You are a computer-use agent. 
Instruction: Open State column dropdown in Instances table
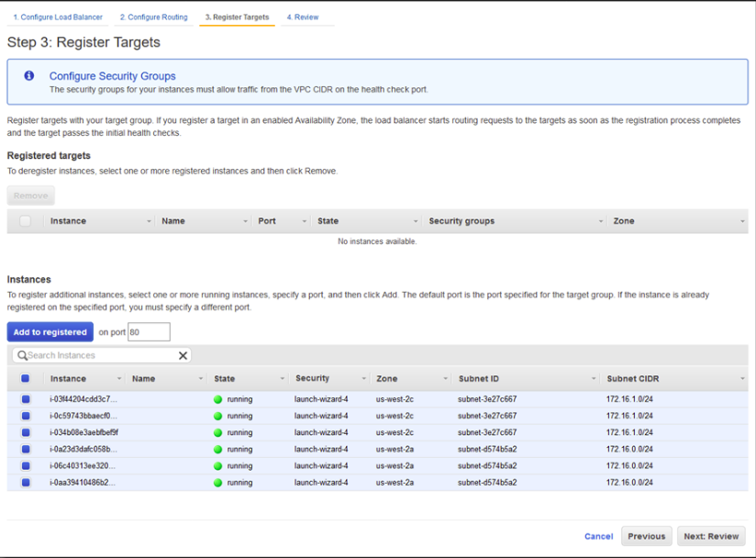(x=283, y=379)
